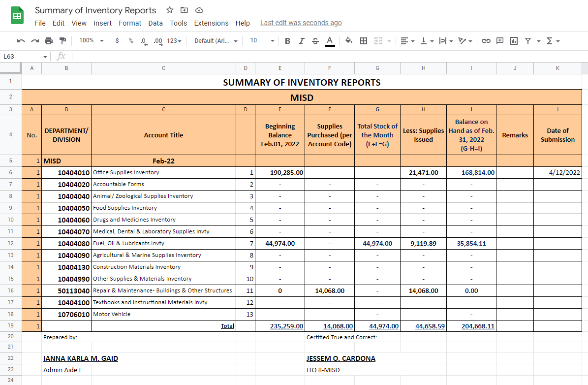Screen dimensions: 588x385
Task: Click the 'Last edit was seconds ago' link
Action: coord(301,23)
